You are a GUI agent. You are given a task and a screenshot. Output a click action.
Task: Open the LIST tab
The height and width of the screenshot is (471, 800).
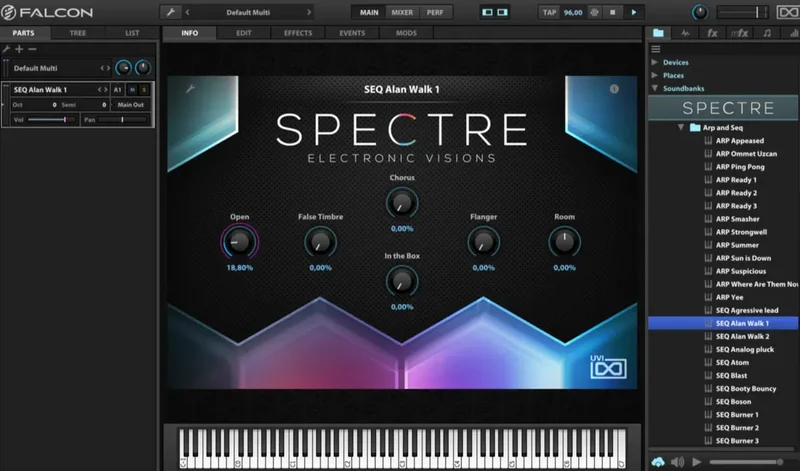coord(132,33)
